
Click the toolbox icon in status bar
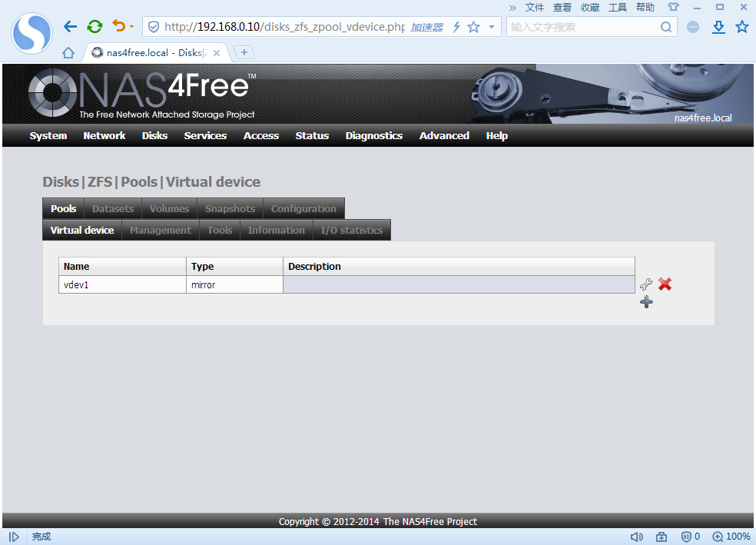[x=661, y=537]
